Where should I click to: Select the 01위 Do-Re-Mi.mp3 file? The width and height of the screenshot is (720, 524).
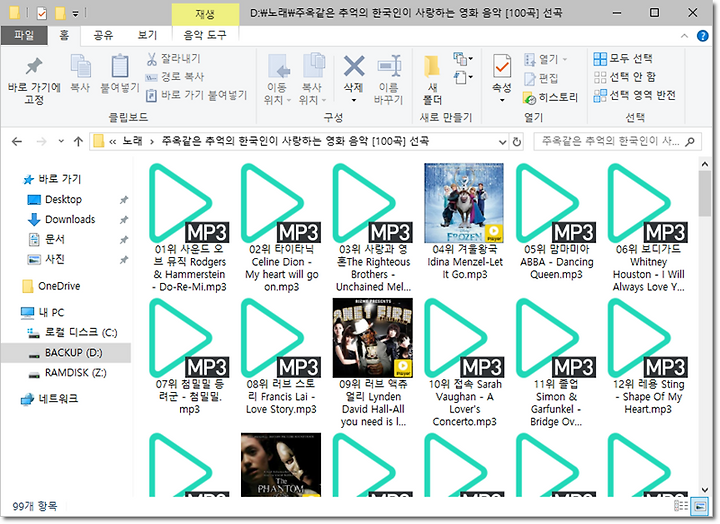[x=189, y=228]
